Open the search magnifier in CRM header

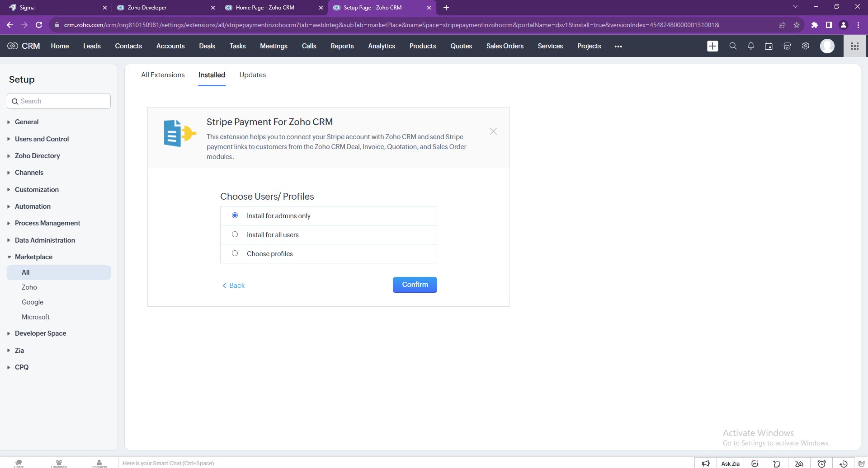click(733, 46)
